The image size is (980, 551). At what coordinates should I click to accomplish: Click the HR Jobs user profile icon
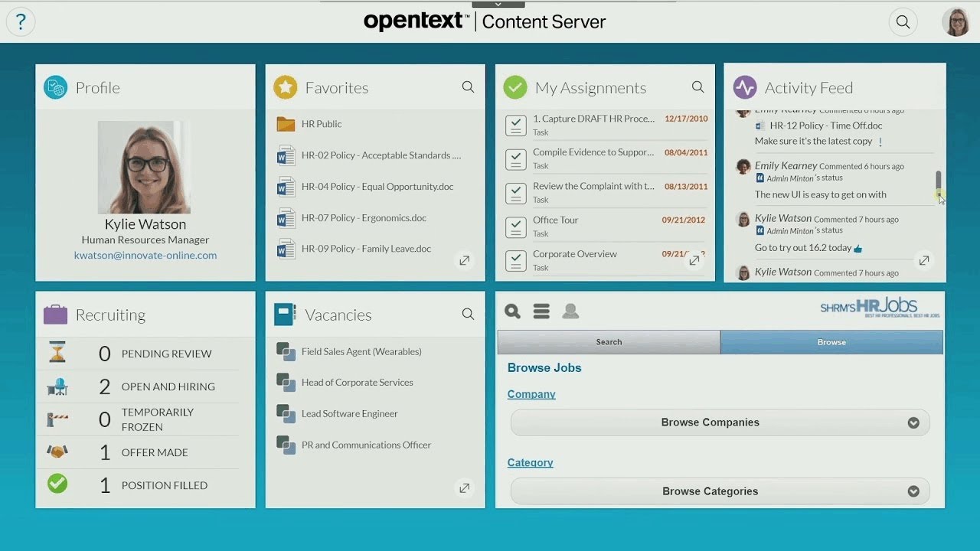(x=570, y=311)
